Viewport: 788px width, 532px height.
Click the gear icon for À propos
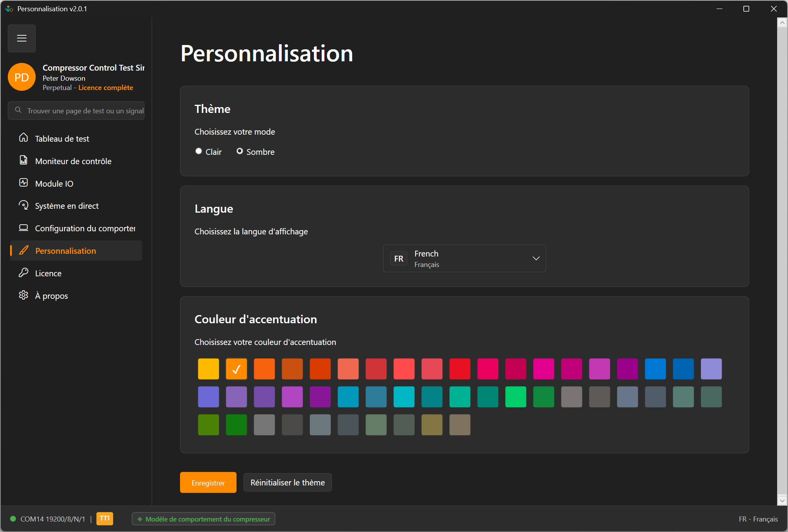24,295
